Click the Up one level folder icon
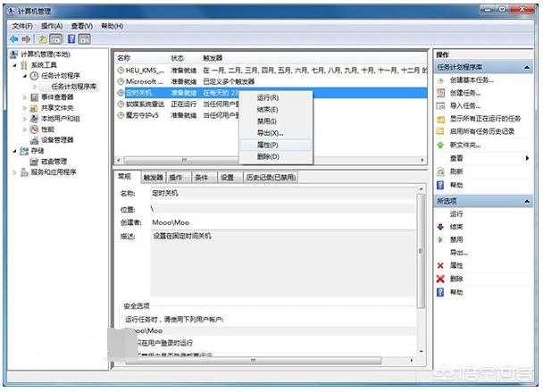This screenshot has width=543, height=392. 43,39
